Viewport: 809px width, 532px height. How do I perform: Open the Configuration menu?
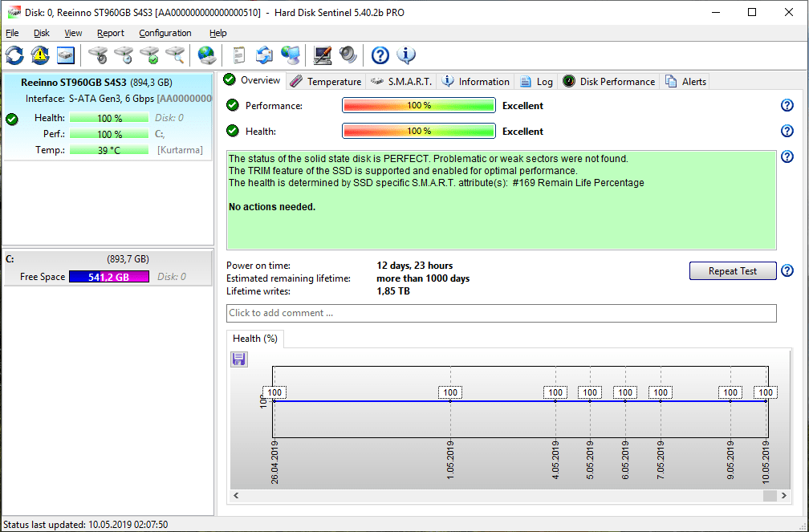(x=165, y=33)
